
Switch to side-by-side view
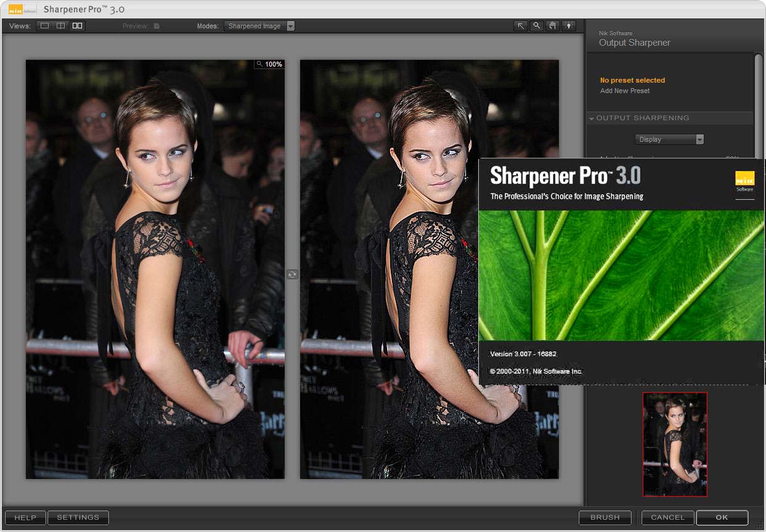coord(77,26)
